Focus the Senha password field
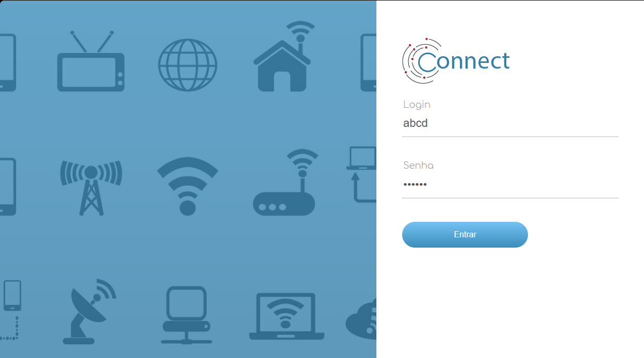 point(510,185)
